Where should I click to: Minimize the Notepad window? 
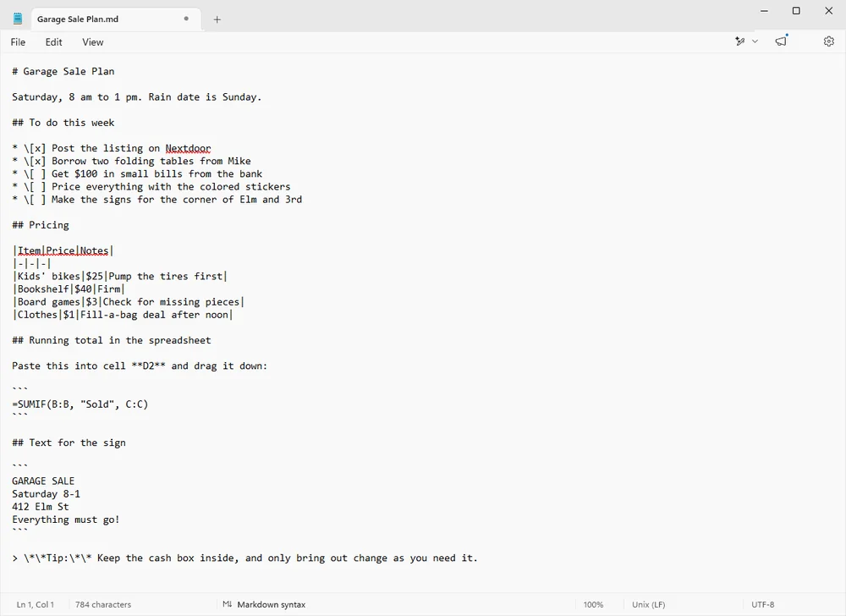(764, 11)
